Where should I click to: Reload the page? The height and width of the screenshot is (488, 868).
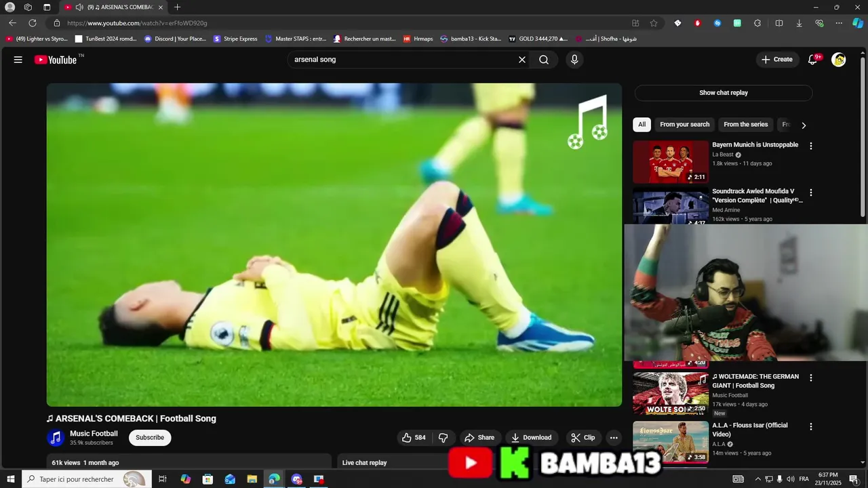point(32,23)
